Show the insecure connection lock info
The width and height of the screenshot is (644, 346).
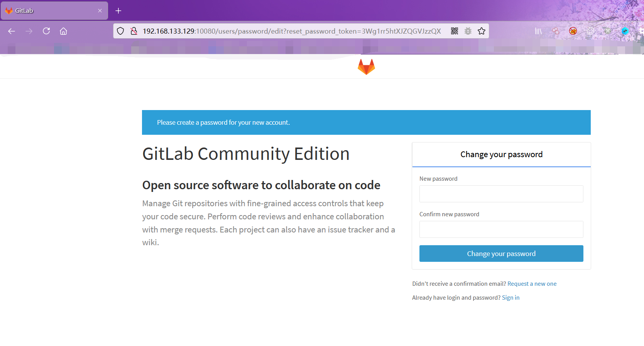pos(134,31)
